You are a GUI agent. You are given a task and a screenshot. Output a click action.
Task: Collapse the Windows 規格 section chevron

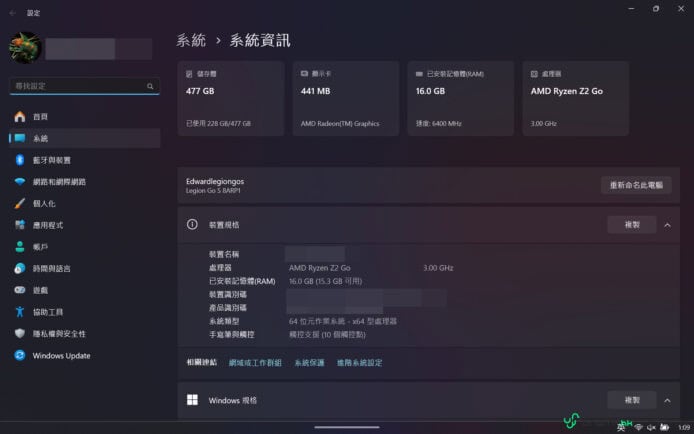[667, 400]
